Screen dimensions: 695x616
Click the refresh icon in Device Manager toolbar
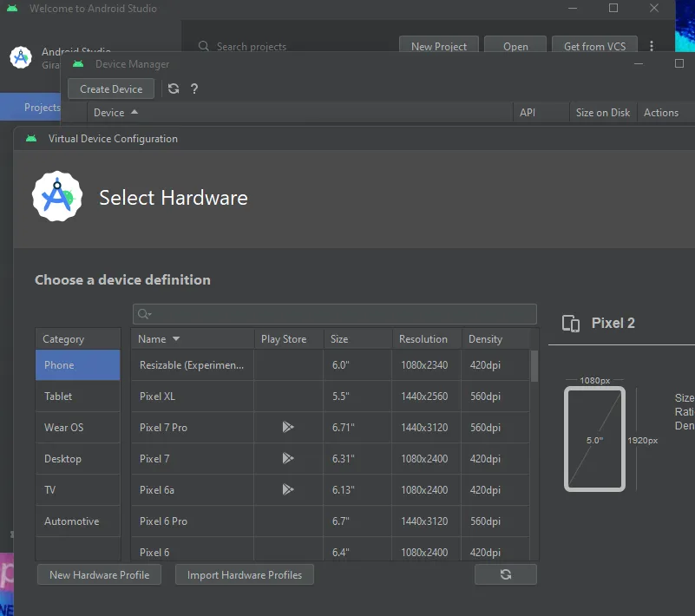tap(173, 88)
